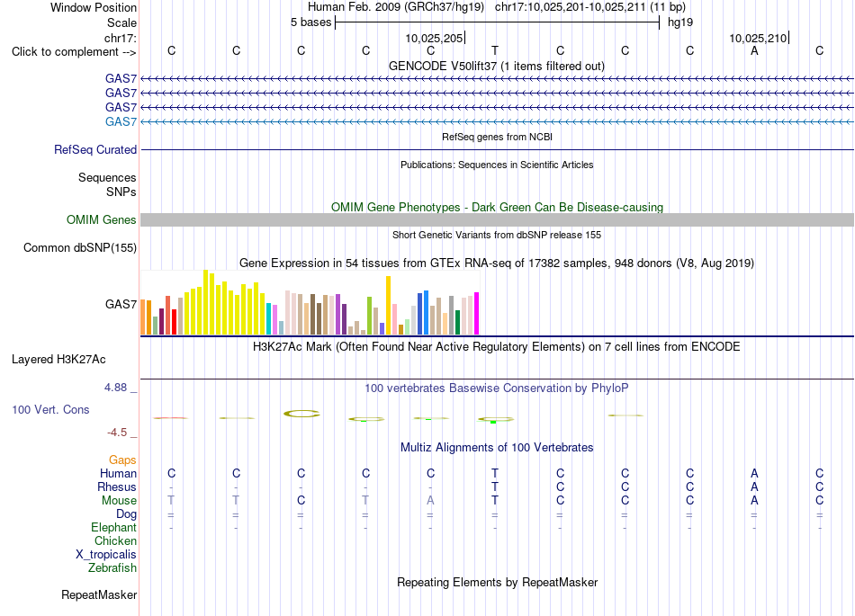The height and width of the screenshot is (616, 855).
Task: Click the 10,025,210 position marker
Action: (758, 38)
